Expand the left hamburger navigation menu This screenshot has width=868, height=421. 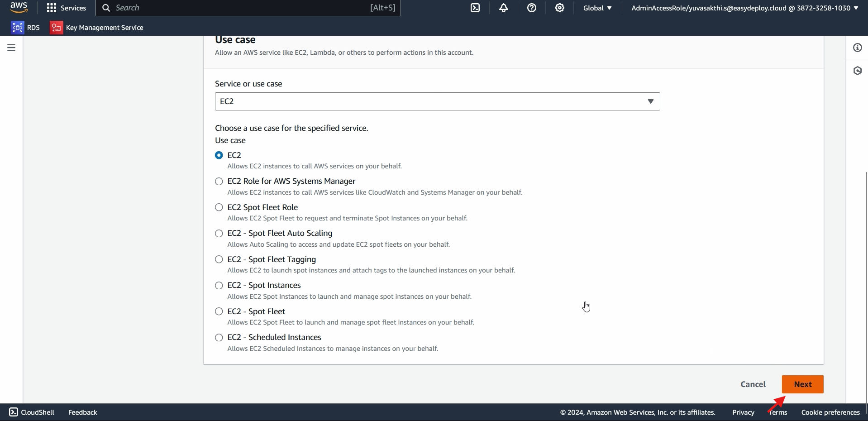[x=11, y=48]
